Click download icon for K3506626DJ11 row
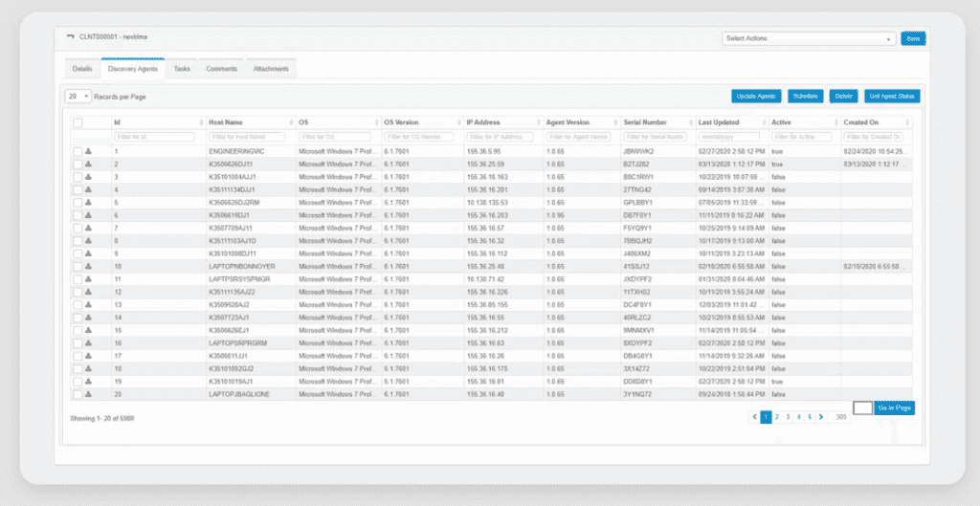The height and width of the screenshot is (506, 980). (88, 165)
